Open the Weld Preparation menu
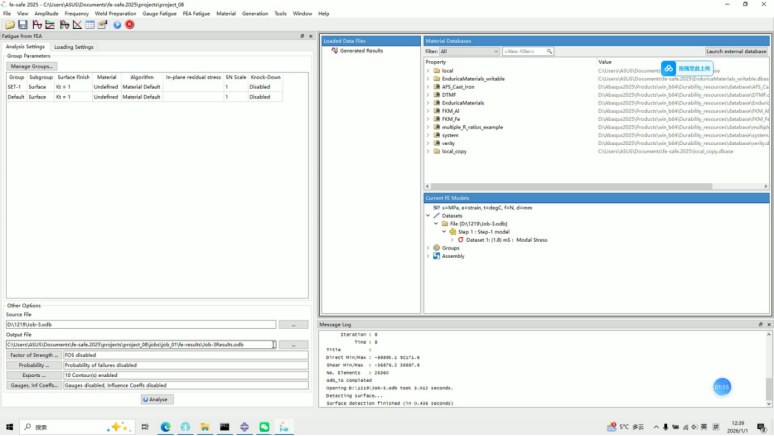This screenshot has height=436, width=774. [x=116, y=14]
